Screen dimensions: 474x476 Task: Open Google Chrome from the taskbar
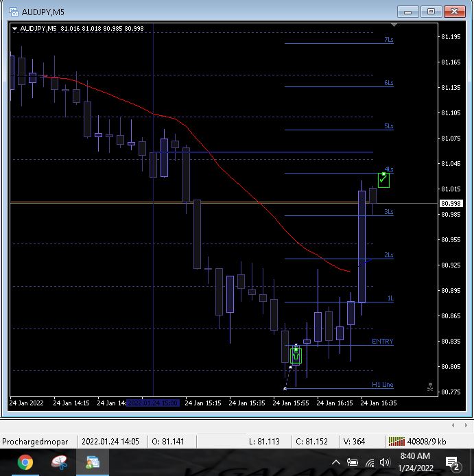[25, 462]
